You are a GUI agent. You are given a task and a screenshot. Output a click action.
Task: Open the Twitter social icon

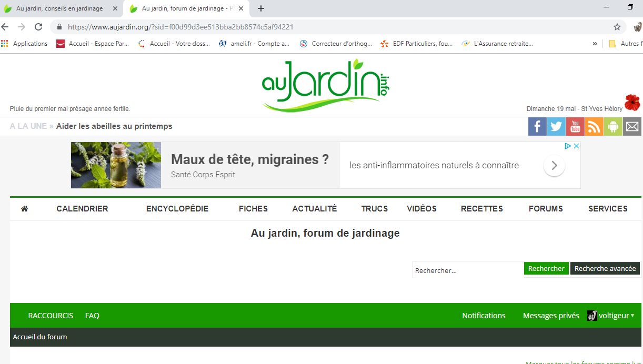click(x=556, y=127)
